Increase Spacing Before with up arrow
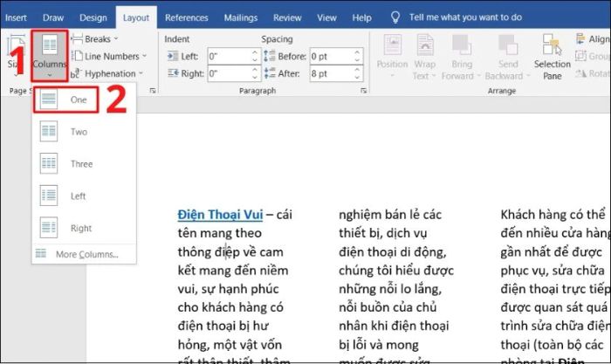Screen dimensions: 611x364 coord(357,52)
